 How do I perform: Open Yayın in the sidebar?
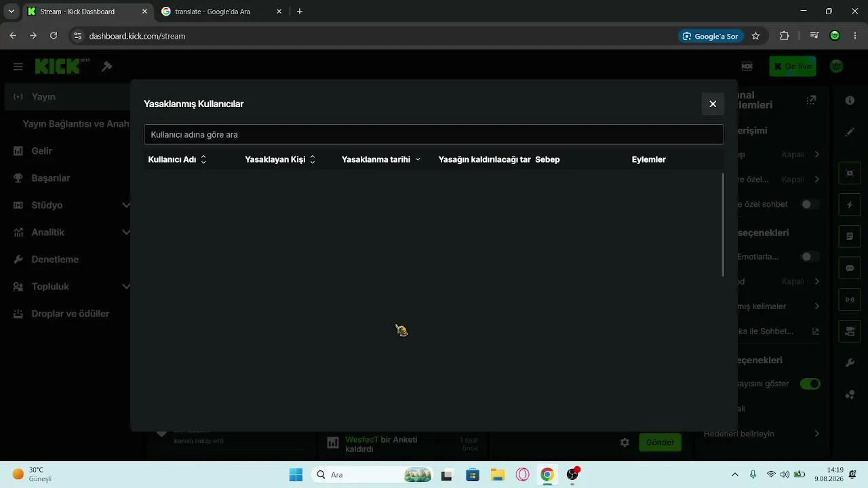(68, 97)
